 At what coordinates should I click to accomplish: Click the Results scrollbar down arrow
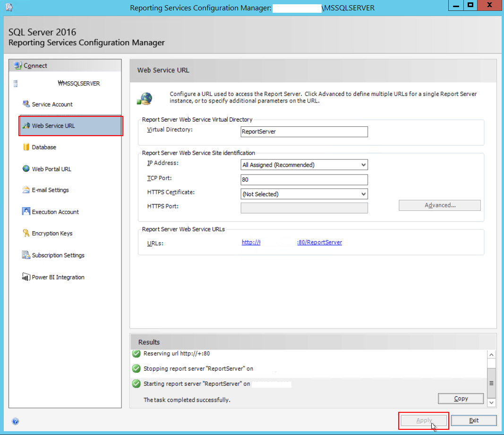(491, 402)
